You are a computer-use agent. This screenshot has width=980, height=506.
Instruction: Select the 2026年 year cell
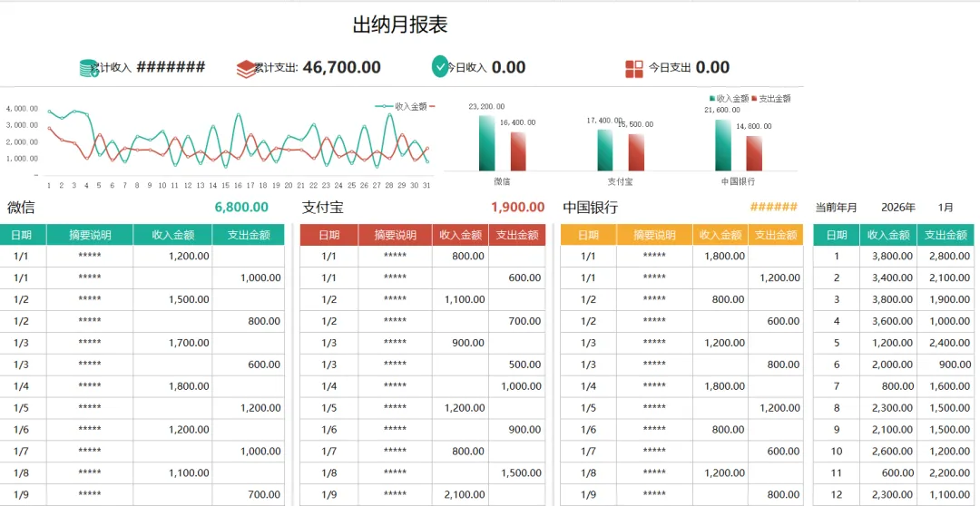(898, 208)
